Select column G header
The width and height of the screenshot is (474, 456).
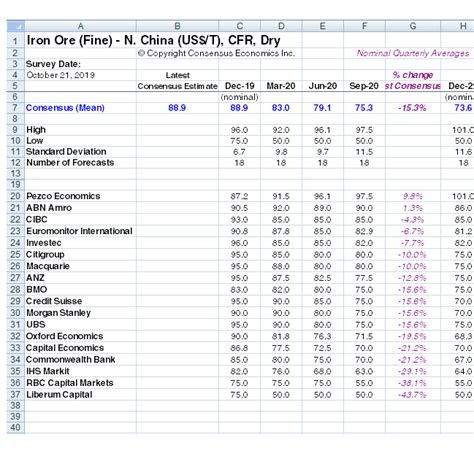pos(413,26)
